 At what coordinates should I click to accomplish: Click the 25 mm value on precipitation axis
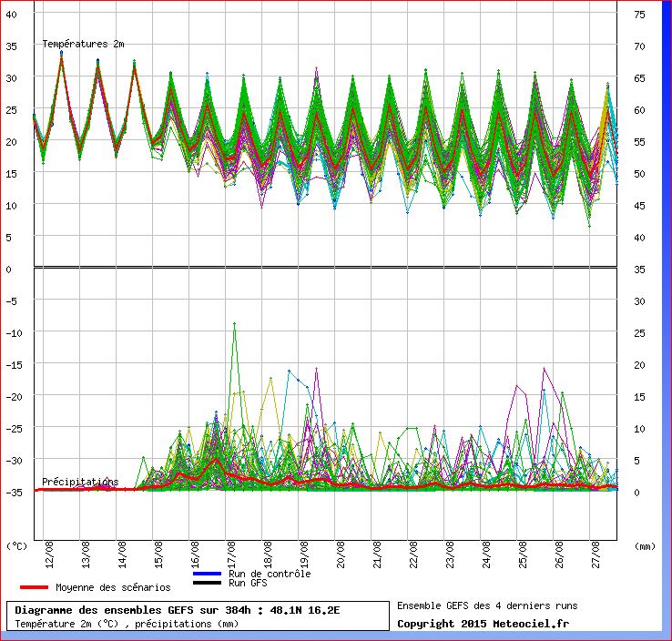coord(639,333)
